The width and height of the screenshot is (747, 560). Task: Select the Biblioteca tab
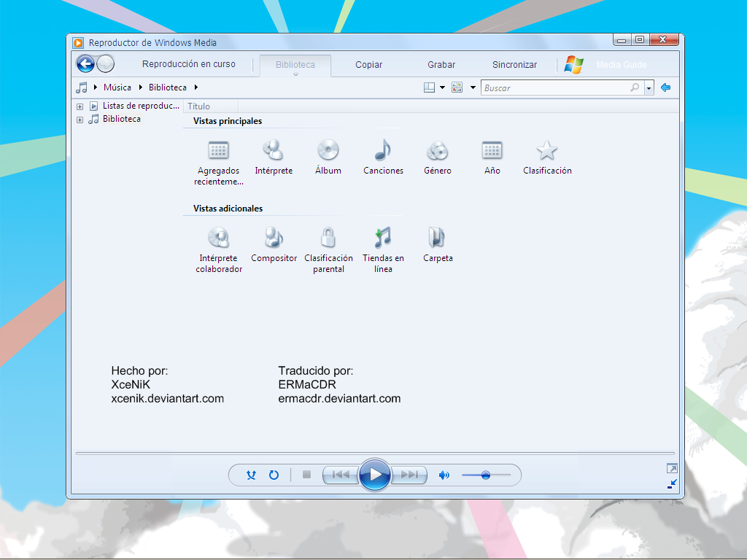pyautogui.click(x=295, y=65)
